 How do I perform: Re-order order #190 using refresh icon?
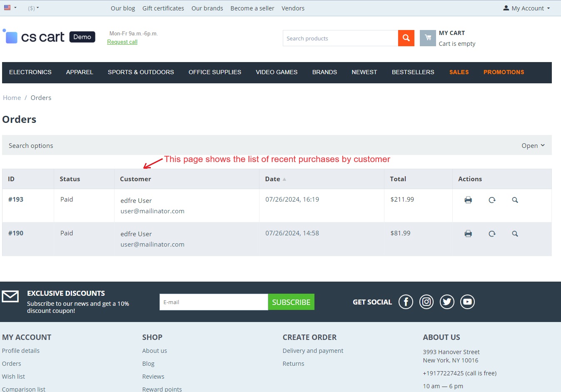[x=492, y=234]
